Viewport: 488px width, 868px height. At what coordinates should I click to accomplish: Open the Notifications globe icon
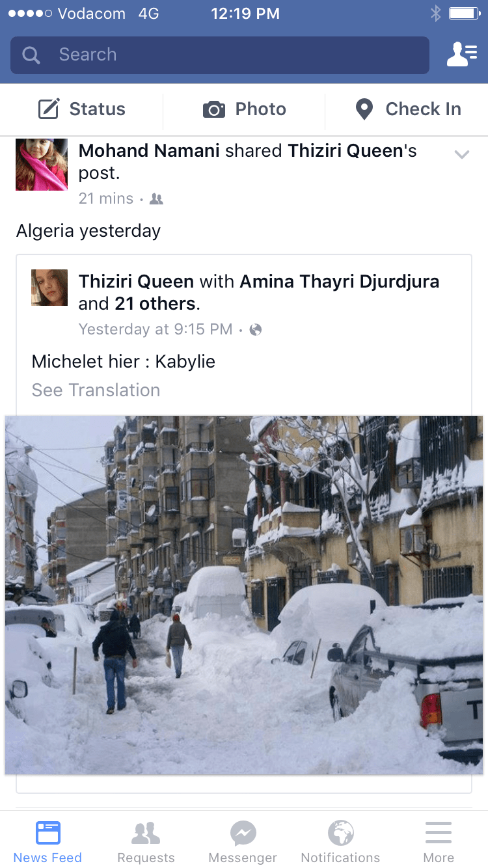tap(340, 833)
